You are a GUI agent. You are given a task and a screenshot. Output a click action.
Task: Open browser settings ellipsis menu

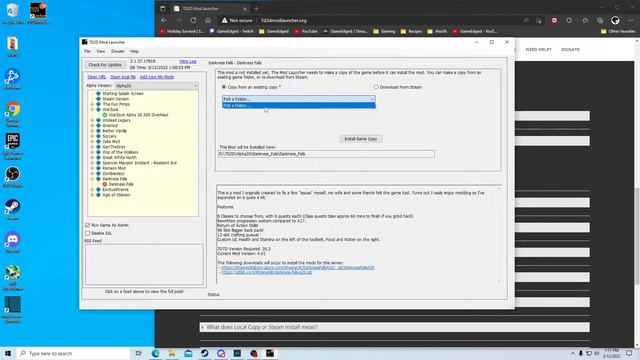(631, 20)
